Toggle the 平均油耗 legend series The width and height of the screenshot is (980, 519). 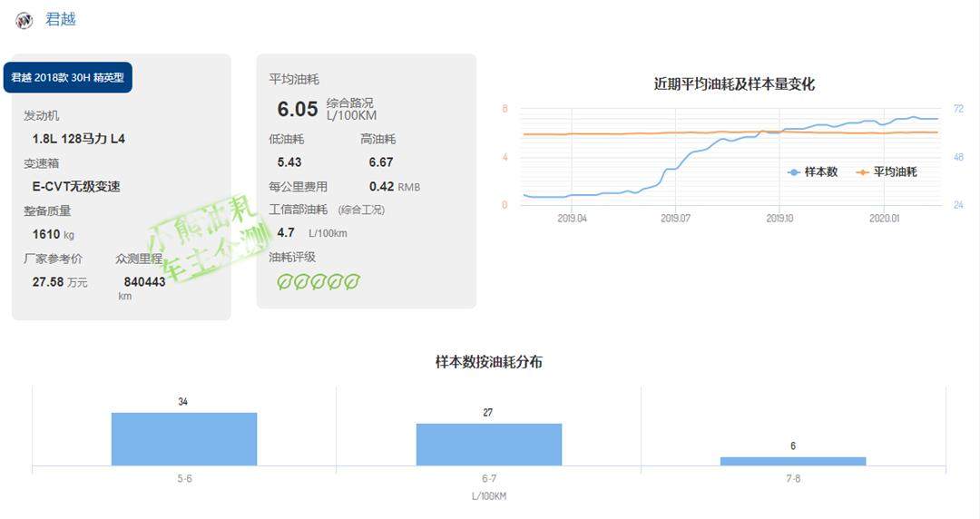coord(887,171)
